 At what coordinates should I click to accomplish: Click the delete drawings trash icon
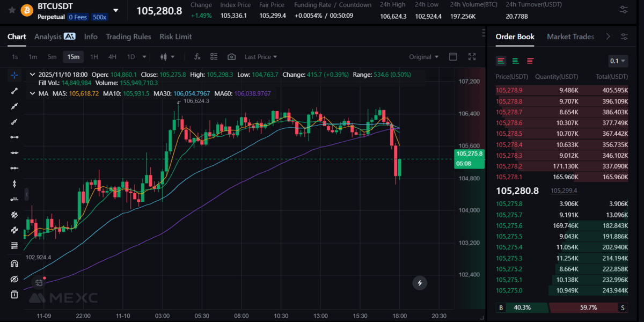click(14, 294)
